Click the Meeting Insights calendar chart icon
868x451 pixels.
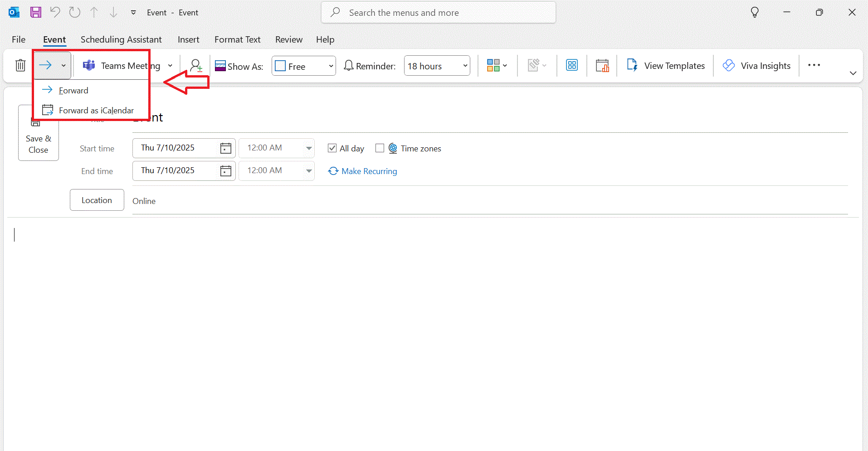coord(602,65)
